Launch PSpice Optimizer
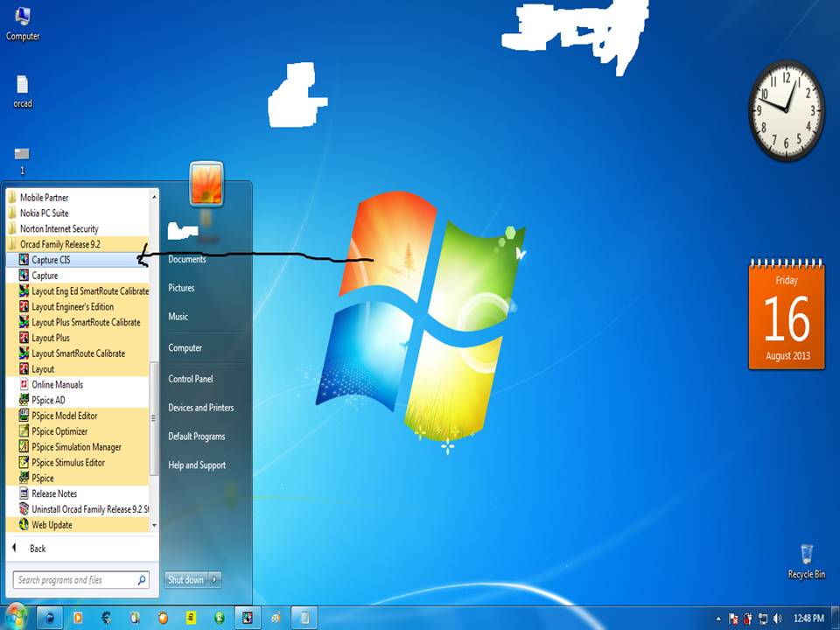This screenshot has width=840, height=630. (78, 430)
